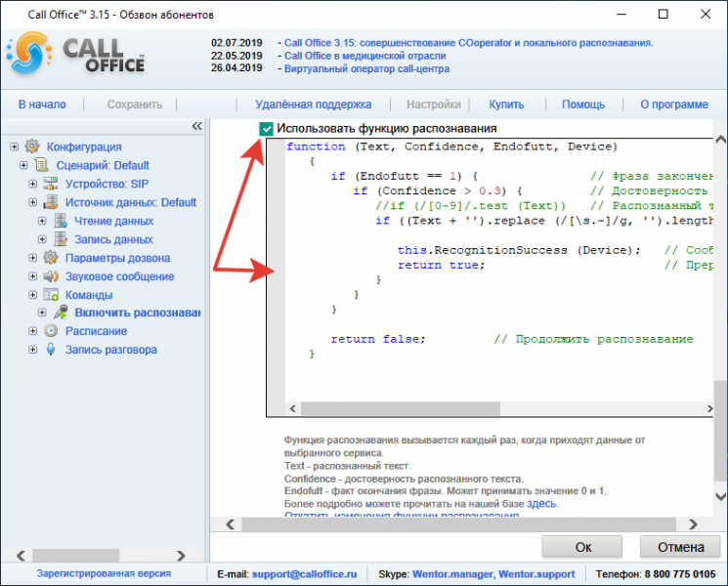Open Call Office в медицинской отрасли link
This screenshot has height=586, width=728.
coord(364,56)
